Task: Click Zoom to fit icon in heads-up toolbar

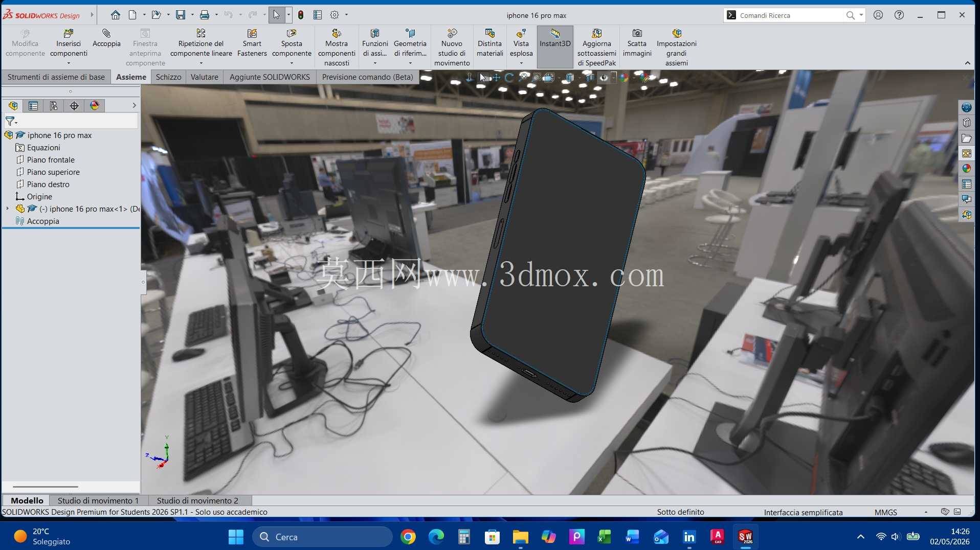Action: pos(523,78)
